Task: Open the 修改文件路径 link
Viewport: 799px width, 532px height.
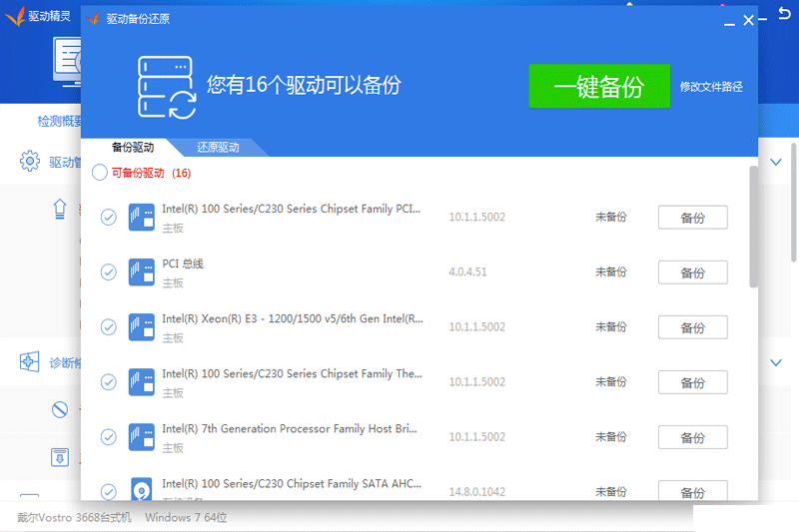Action: (x=711, y=87)
